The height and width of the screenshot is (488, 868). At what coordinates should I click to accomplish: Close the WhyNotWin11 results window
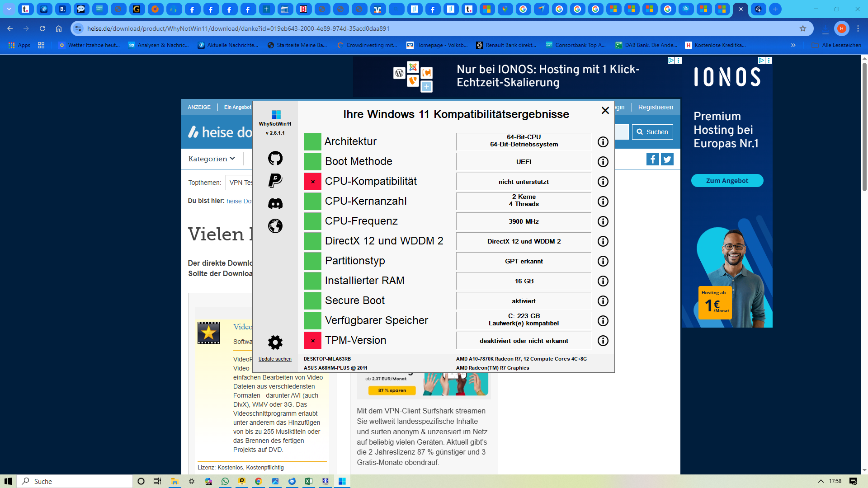(605, 110)
